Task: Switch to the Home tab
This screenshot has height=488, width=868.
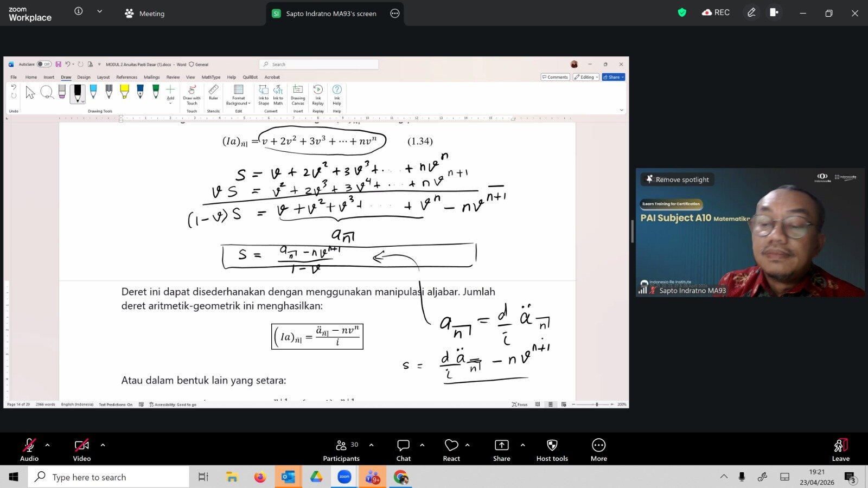Action: pos(31,77)
